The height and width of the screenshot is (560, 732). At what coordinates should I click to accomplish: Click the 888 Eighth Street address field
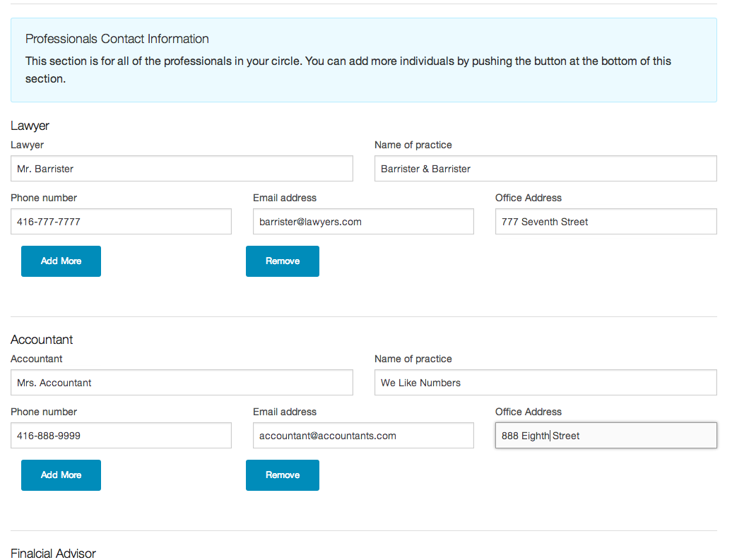[605, 435]
